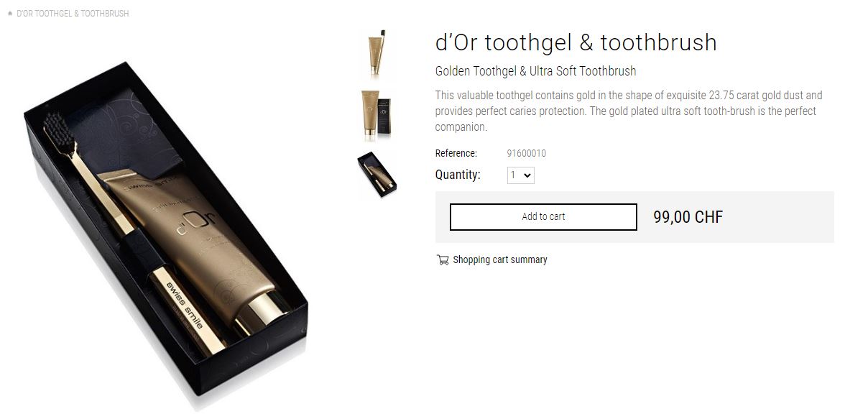Click the reference number 91600010

(x=527, y=153)
